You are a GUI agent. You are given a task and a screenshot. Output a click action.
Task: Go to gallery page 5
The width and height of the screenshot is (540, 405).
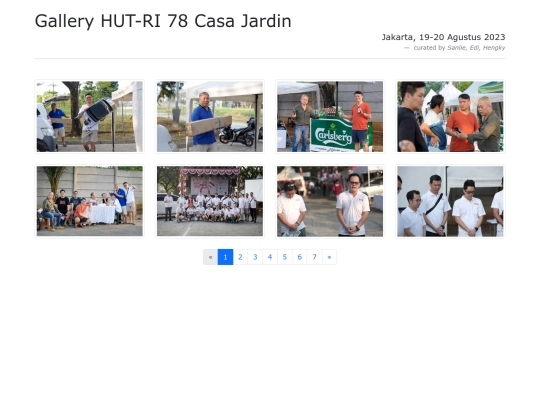(285, 257)
